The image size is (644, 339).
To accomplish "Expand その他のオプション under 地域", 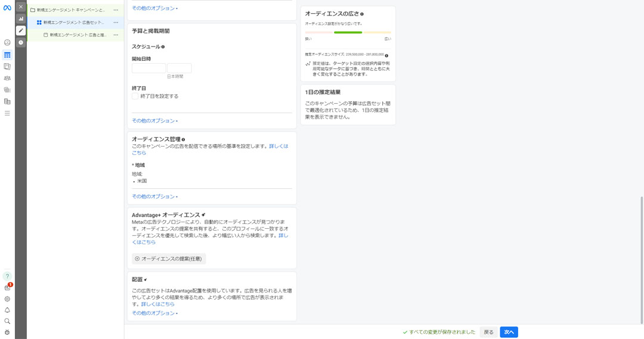I will click(154, 197).
